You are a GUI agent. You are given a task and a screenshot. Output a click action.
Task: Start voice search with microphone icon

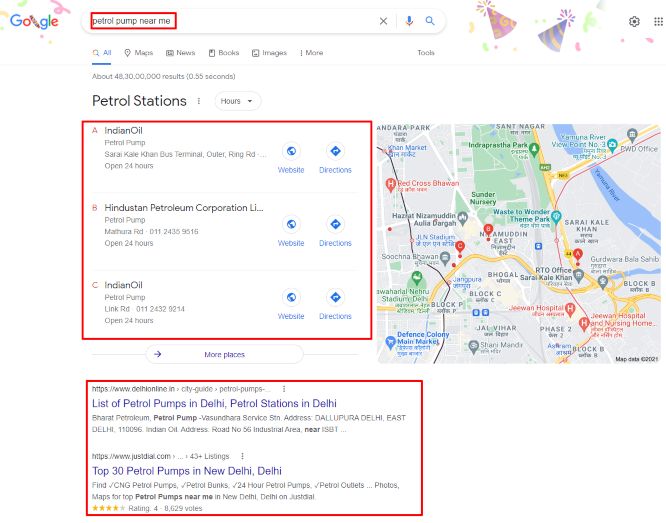point(409,21)
